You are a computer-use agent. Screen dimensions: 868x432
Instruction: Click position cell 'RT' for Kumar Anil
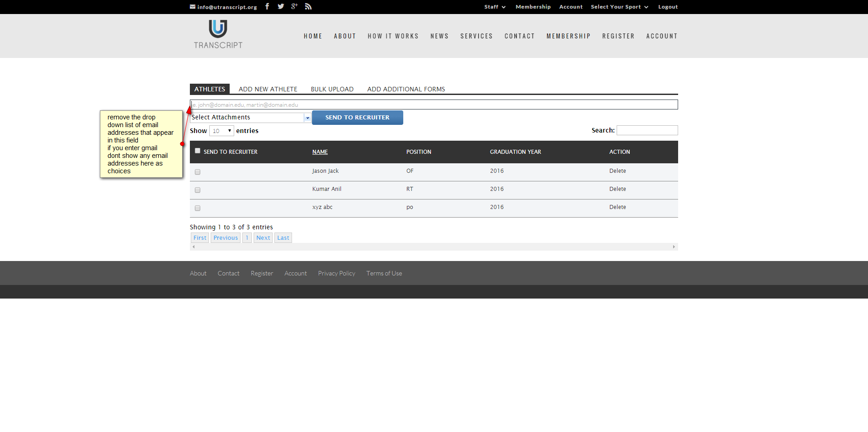pos(410,189)
